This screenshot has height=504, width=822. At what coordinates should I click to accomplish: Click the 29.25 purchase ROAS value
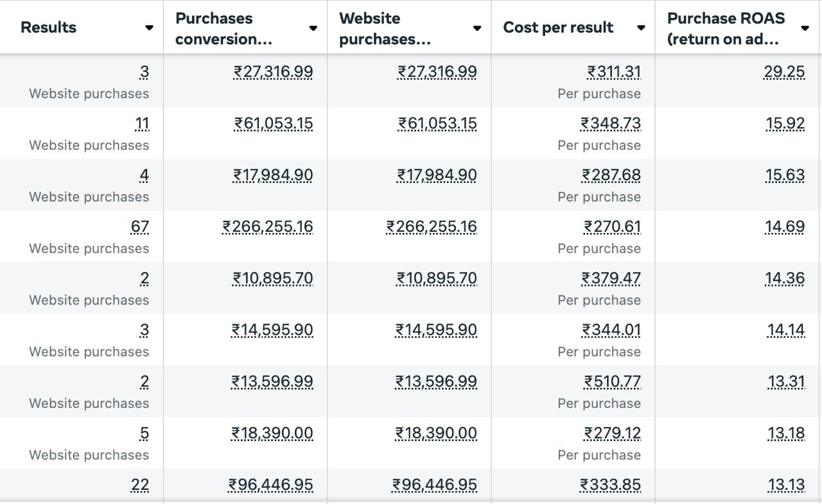point(783,72)
